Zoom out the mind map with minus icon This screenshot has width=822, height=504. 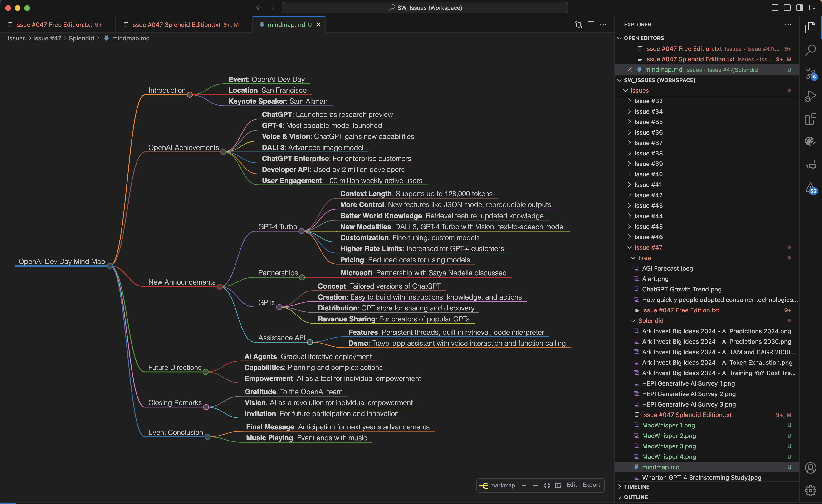pyautogui.click(x=535, y=485)
